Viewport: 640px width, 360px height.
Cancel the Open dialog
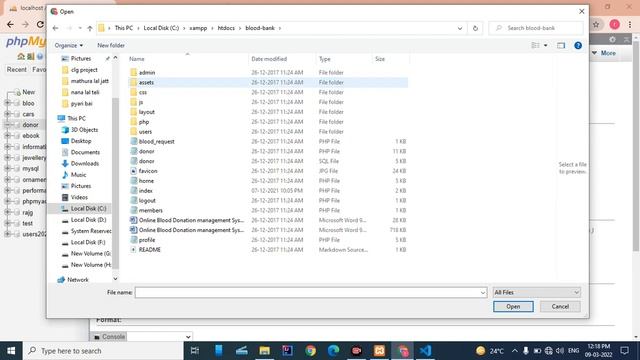coord(560,307)
